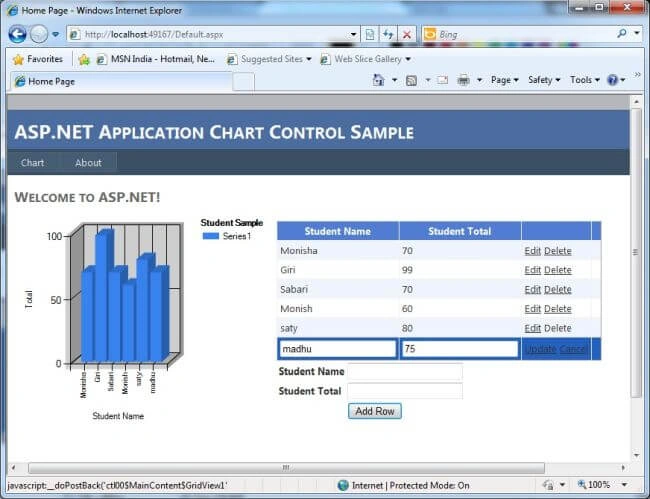650x499 pixels.
Task: Click the address bar URL field
Action: [x=207, y=34]
